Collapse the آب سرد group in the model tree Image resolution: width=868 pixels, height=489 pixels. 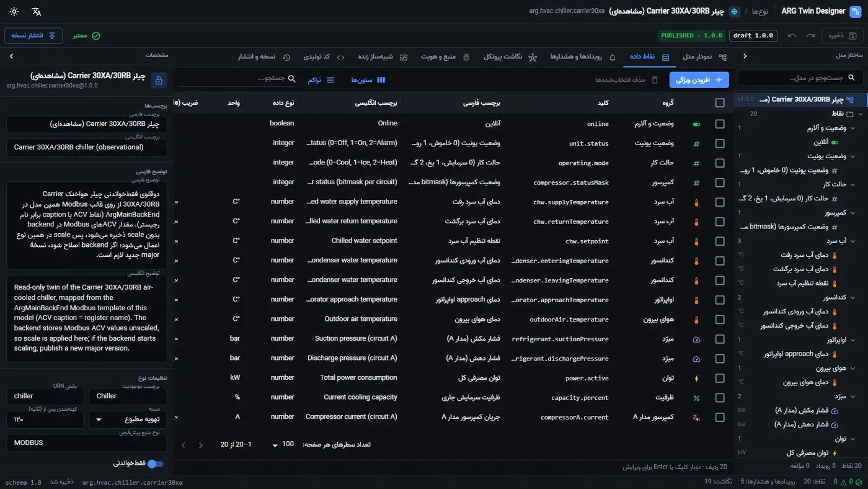(x=852, y=241)
